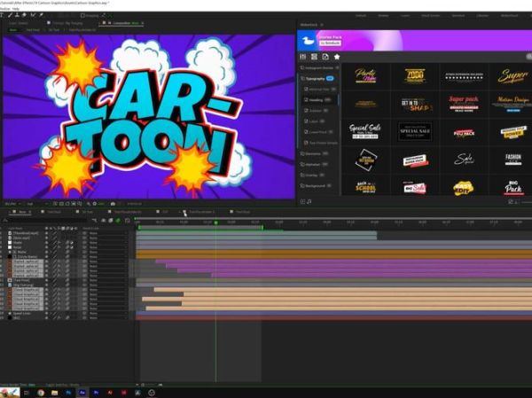The image size is (532, 398).
Task: Click the file import icon beside the star
Action: coord(325,57)
